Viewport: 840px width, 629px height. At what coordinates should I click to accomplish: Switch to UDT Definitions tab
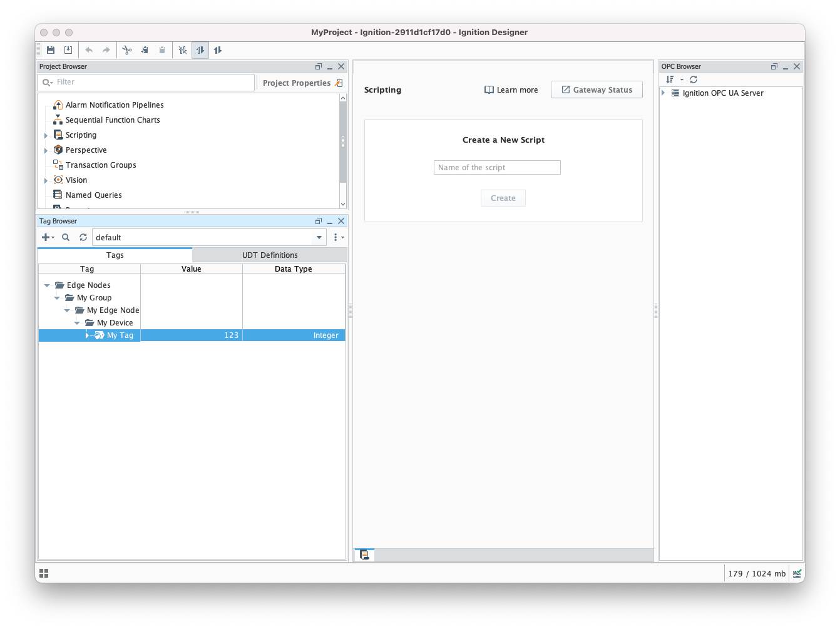270,255
